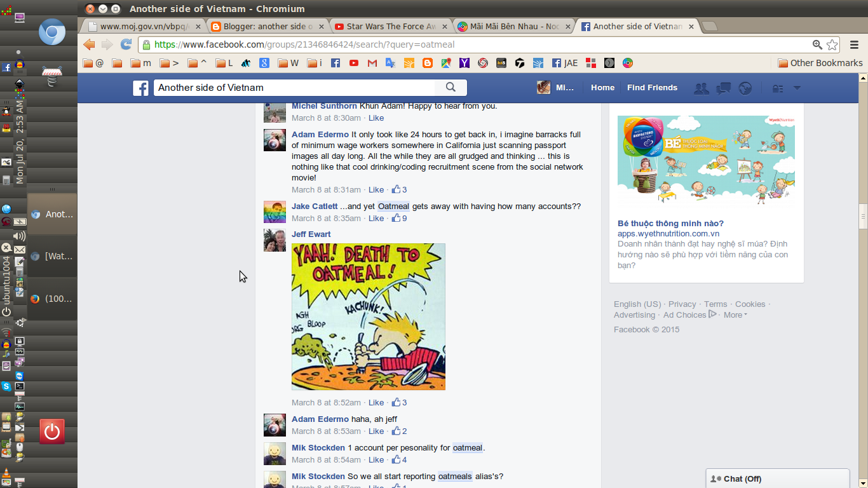Go to Facebook Home in header
The height and width of the screenshot is (488, 868).
click(x=602, y=88)
